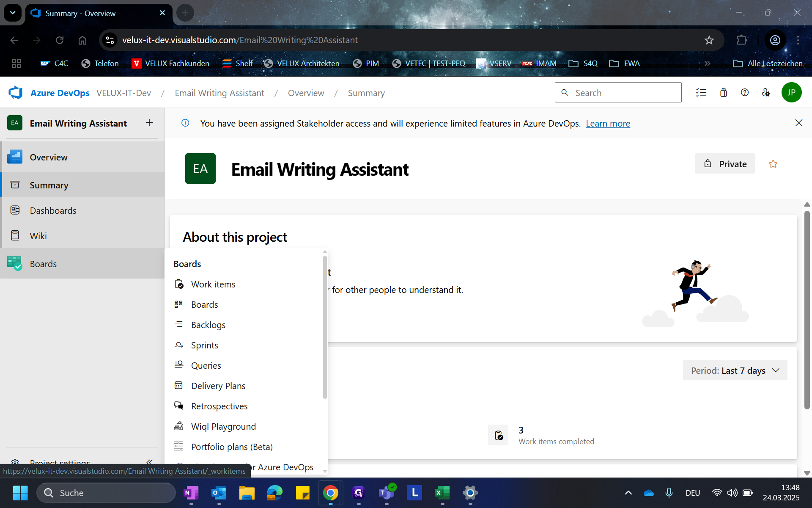This screenshot has width=812, height=508.
Task: Follow the Learn more link
Action: 608,123
